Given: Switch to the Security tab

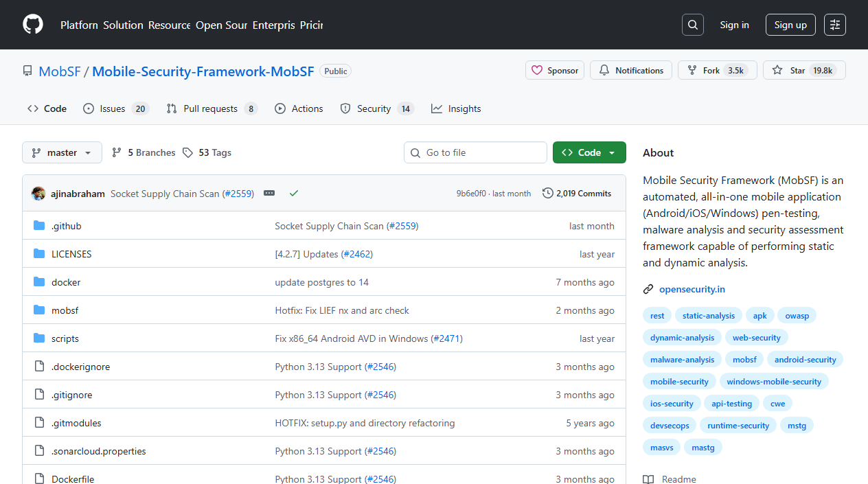Looking at the screenshot, I should (377, 108).
